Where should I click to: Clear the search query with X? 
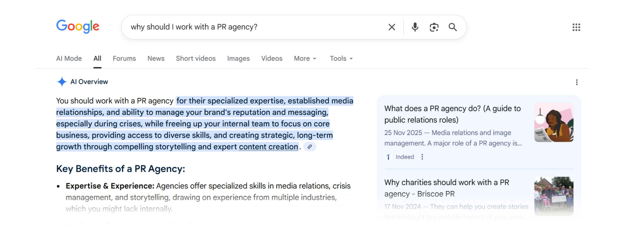coord(392,27)
